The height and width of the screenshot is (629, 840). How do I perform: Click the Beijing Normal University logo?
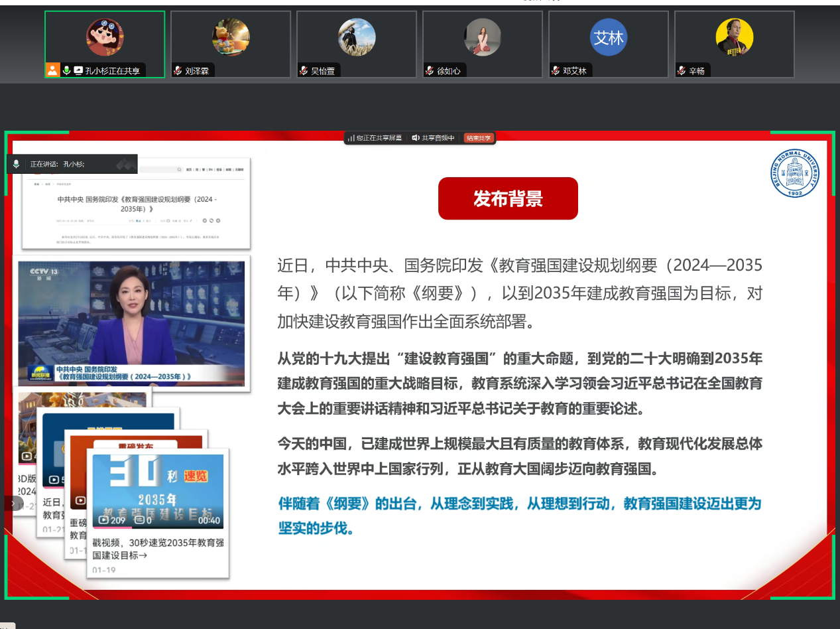coord(795,173)
